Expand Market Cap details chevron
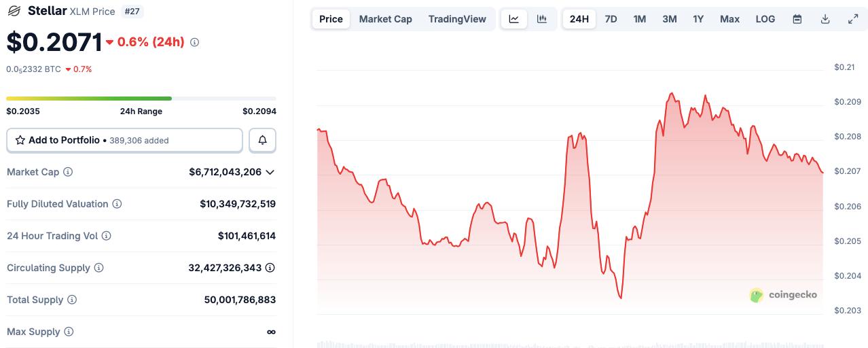This screenshot has height=348, width=868. point(270,172)
